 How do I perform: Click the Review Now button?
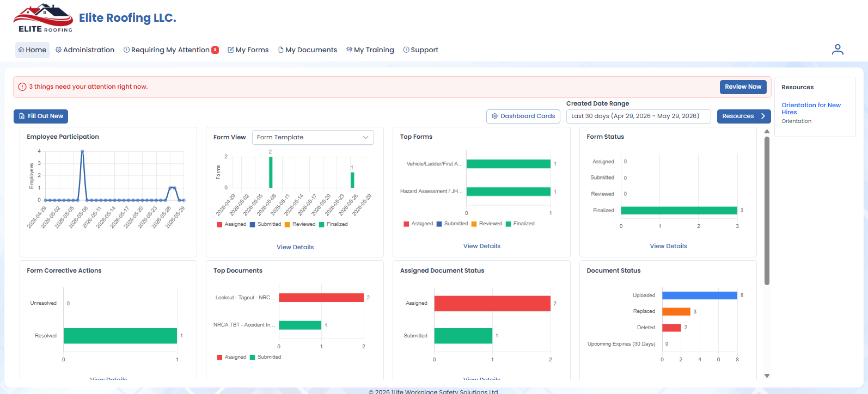[743, 87]
